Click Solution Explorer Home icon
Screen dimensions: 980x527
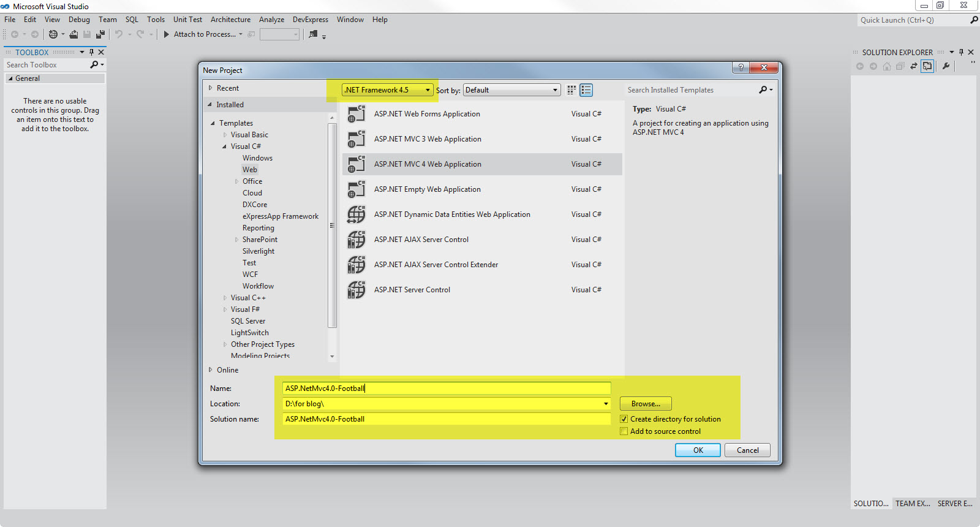[x=887, y=66]
